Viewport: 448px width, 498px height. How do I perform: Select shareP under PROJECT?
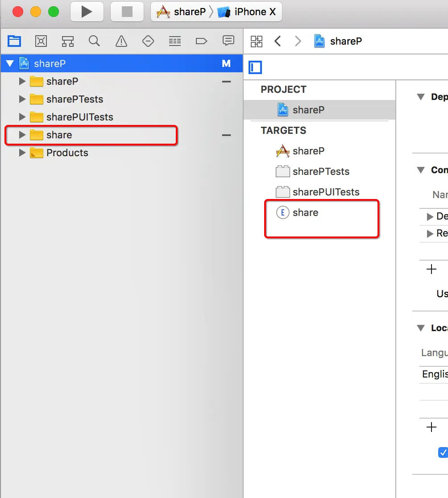point(320,110)
